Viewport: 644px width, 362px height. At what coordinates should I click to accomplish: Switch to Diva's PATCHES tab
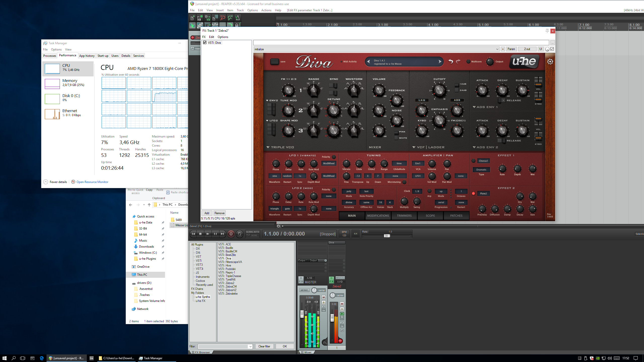pyautogui.click(x=456, y=216)
